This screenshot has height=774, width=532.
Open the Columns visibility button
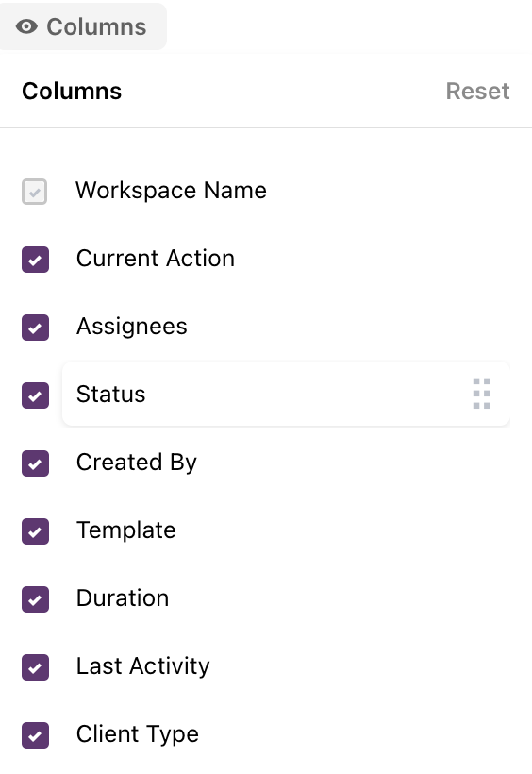tap(82, 26)
